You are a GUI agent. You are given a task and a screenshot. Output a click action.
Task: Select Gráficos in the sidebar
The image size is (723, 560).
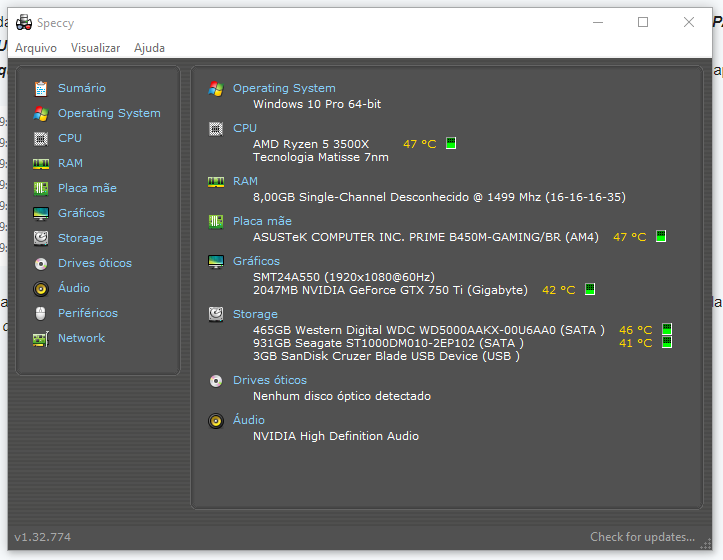pyautogui.click(x=81, y=213)
